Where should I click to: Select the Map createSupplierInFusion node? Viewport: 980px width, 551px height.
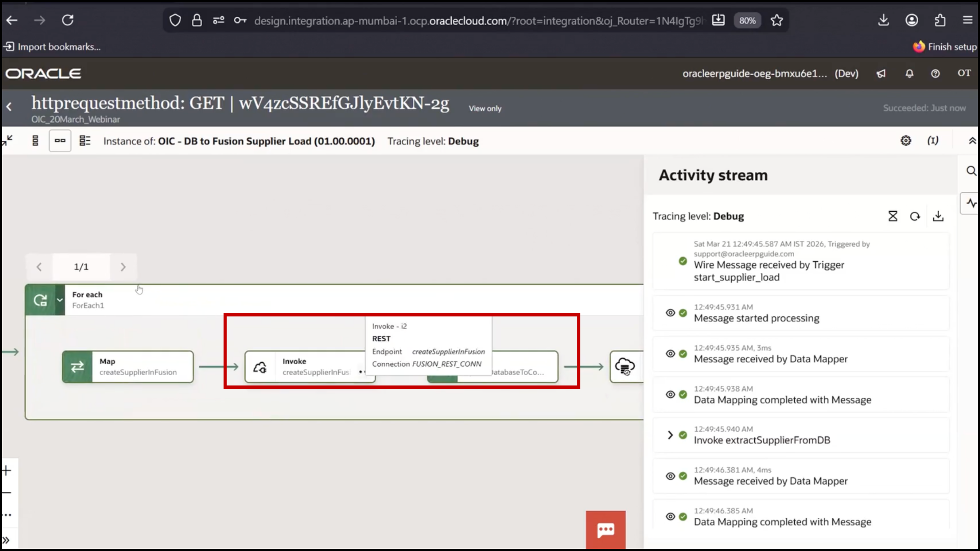pos(128,367)
